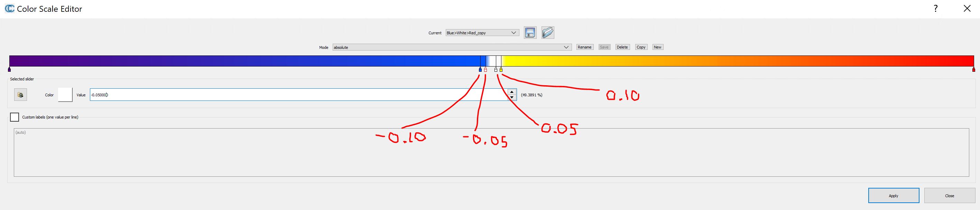Select the yellow slider marker
980x210 pixels.
click(501, 69)
